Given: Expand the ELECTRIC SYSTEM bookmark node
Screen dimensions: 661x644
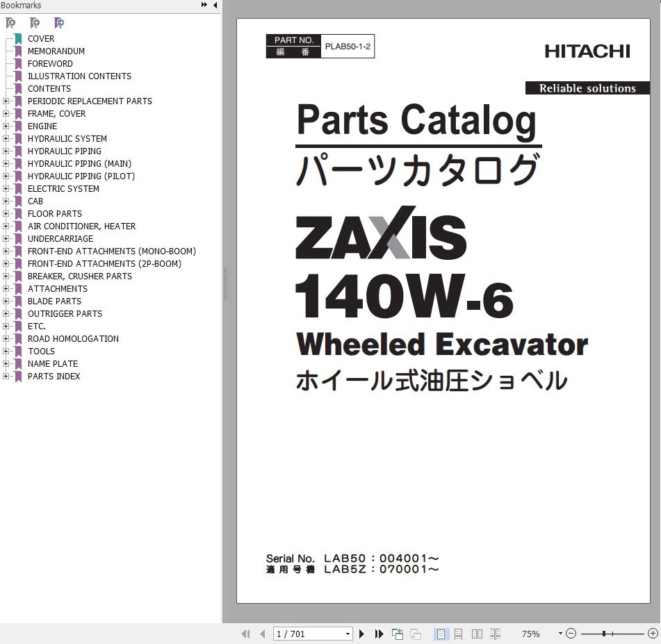Looking at the screenshot, I should pyautogui.click(x=6, y=188).
